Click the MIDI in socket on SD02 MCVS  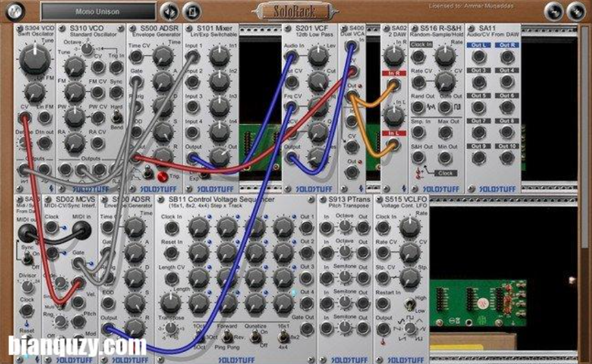click(81, 230)
